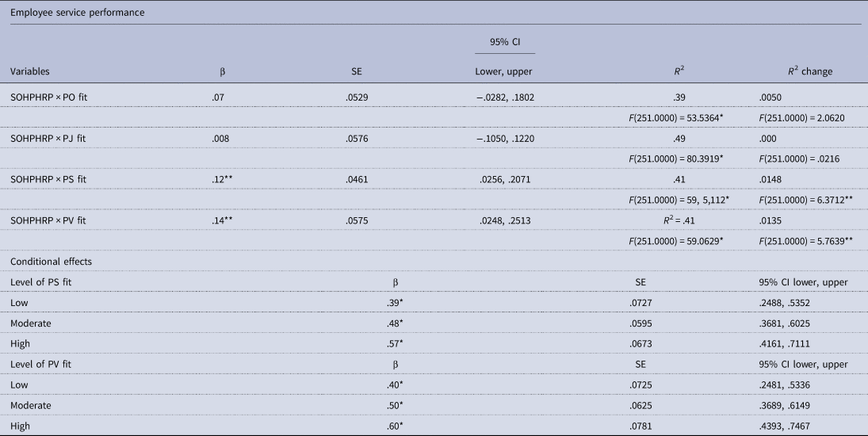Select the 'R² change' column header
Screen dimensions: 868x436
(810, 71)
